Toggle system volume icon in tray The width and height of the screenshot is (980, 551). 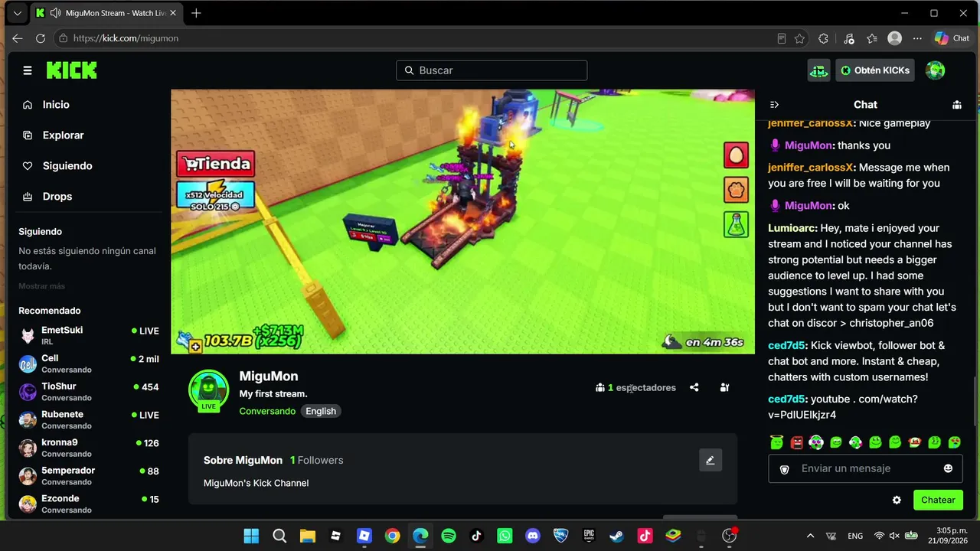pos(894,536)
